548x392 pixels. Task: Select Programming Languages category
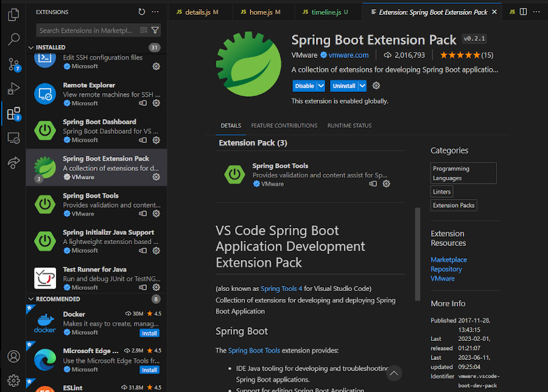(x=463, y=173)
